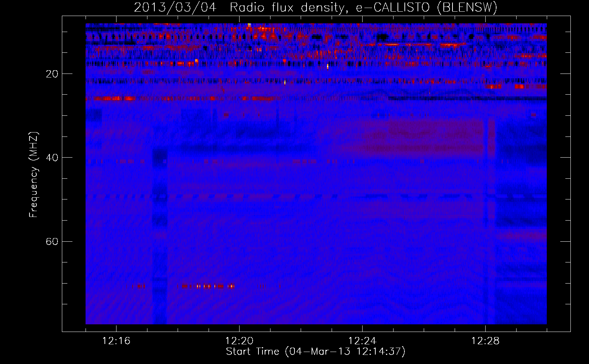
Task: Click the 12:16 time tick label
Action: point(116,341)
